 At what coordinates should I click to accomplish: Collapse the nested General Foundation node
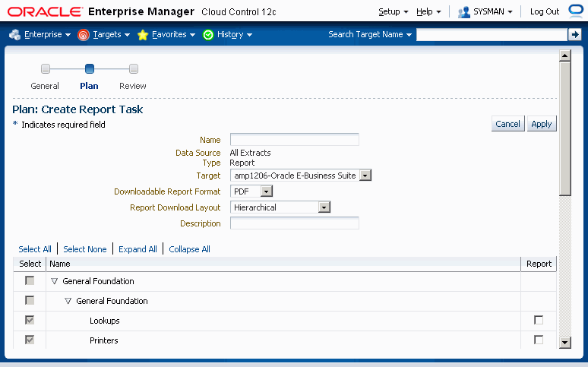pos(68,301)
